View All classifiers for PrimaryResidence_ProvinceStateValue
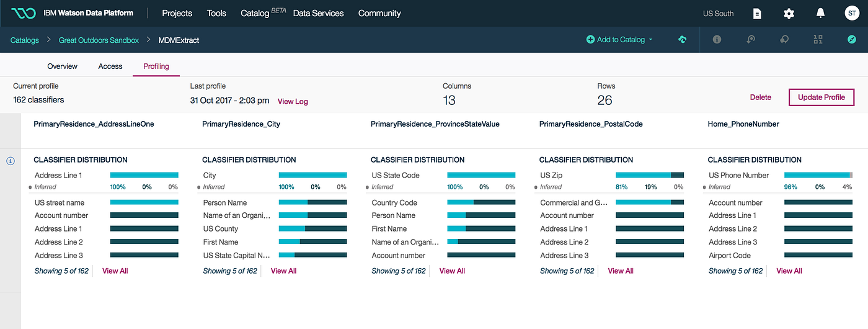Viewport: 868px width, 329px height. pos(453,271)
